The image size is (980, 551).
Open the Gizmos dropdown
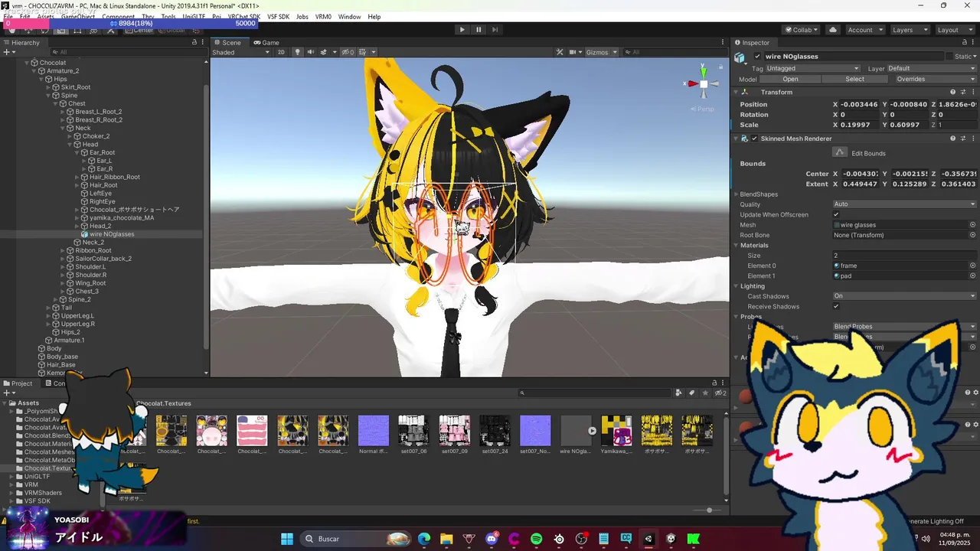point(601,52)
